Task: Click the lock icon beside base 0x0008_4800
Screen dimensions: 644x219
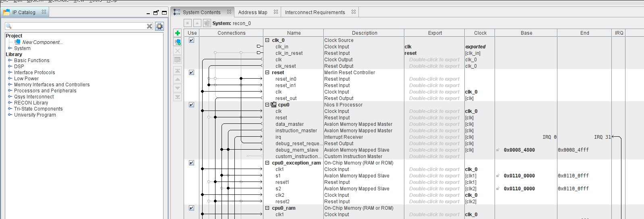Action: point(498,150)
